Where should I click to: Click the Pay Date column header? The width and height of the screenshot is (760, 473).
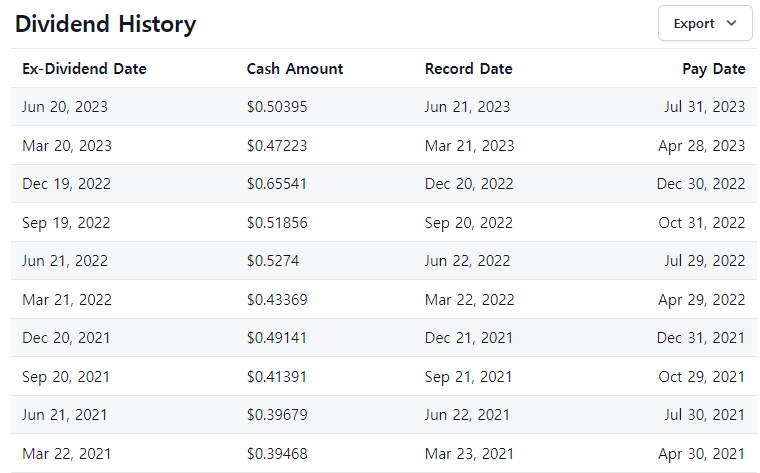pos(713,69)
